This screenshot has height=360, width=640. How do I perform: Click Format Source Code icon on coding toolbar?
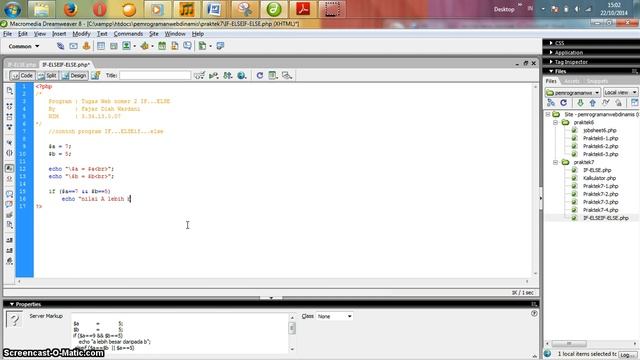click(x=9, y=261)
